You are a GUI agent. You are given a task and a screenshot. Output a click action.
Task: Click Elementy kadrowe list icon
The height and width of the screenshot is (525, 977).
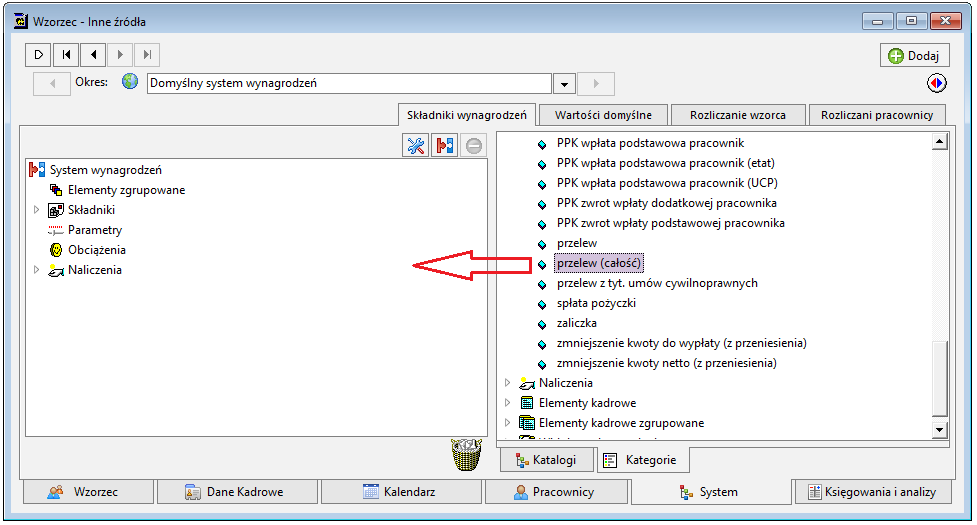pos(527,403)
